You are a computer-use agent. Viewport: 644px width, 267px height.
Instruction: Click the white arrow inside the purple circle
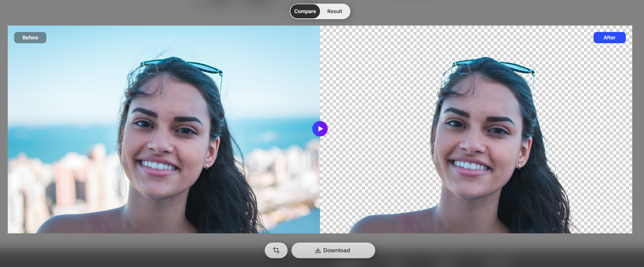coord(320,129)
